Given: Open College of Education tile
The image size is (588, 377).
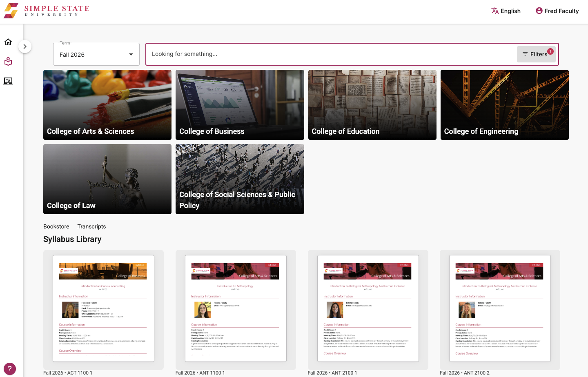Looking at the screenshot, I should tap(372, 105).
